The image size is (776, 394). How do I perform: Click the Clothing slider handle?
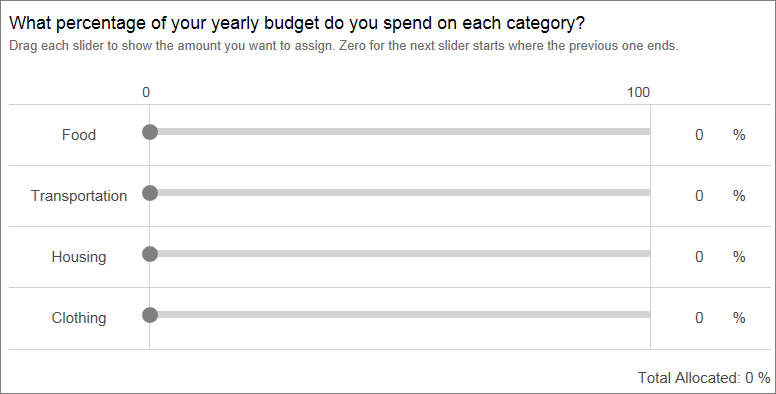point(150,315)
